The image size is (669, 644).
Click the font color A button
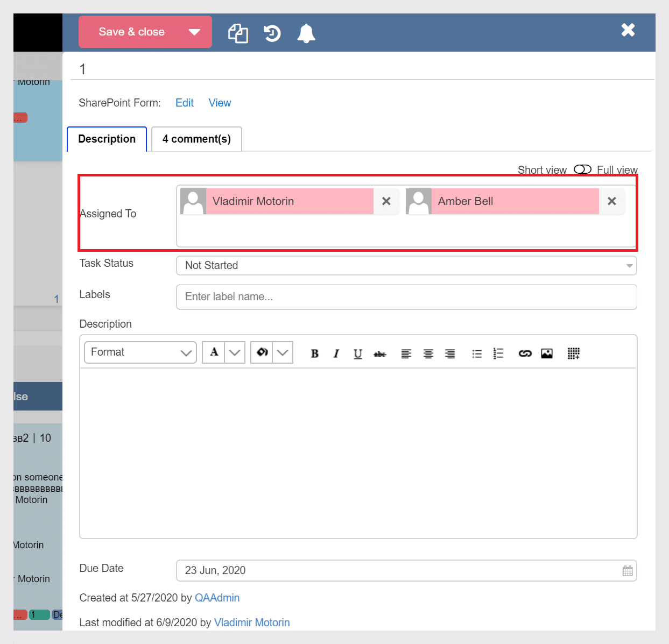(x=214, y=352)
